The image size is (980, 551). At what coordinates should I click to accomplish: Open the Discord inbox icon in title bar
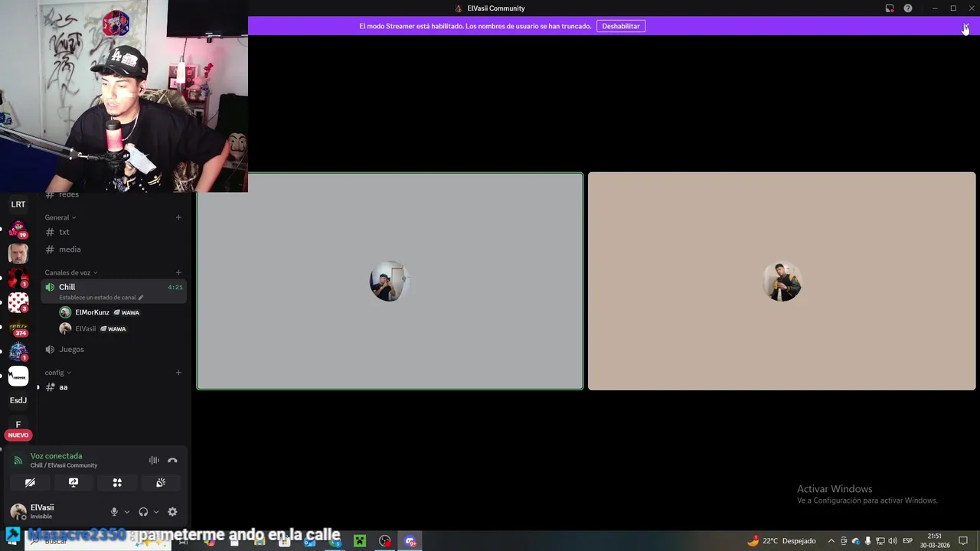pyautogui.click(x=890, y=8)
